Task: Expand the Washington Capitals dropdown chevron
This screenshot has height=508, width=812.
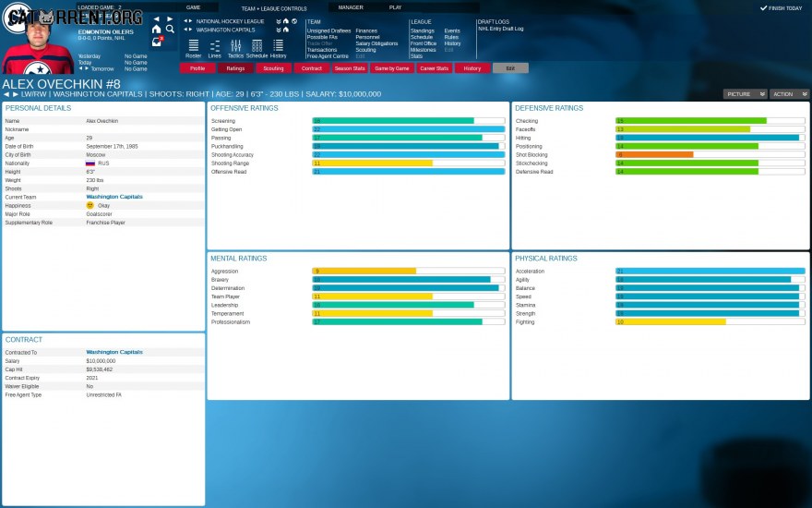Action: (x=279, y=30)
